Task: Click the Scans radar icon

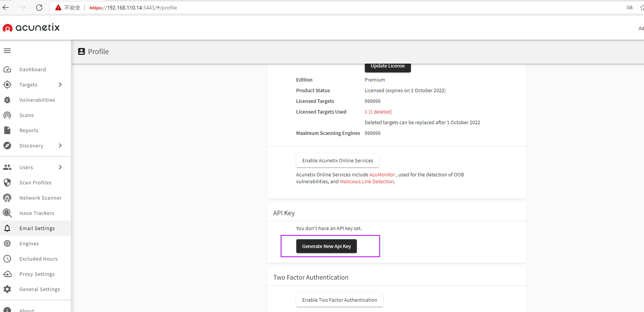Action: coord(7,115)
